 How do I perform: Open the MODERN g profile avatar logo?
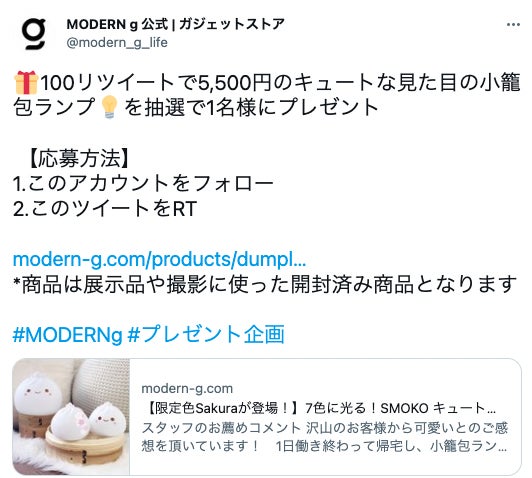point(34,34)
